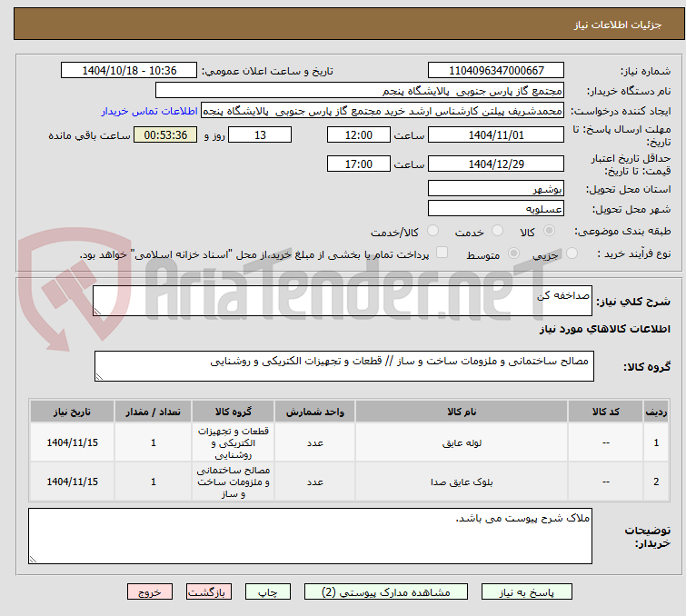Image resolution: width=686 pixels, height=616 pixels.
Task: Click the deadline time field 12:00
Action: [358, 134]
